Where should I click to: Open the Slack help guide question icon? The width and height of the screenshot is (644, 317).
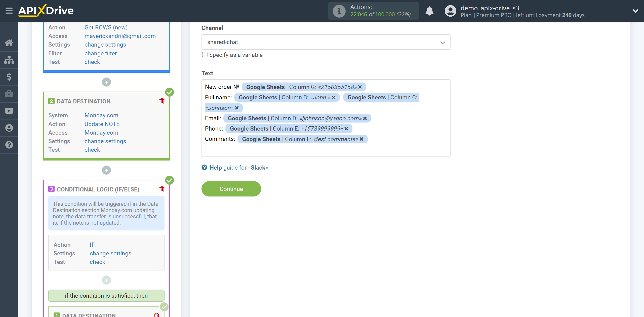click(204, 168)
